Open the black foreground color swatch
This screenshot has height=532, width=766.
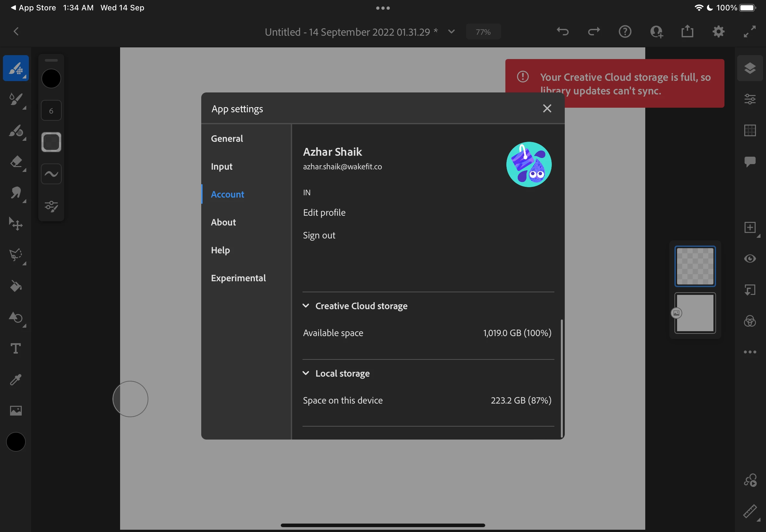[x=16, y=442]
